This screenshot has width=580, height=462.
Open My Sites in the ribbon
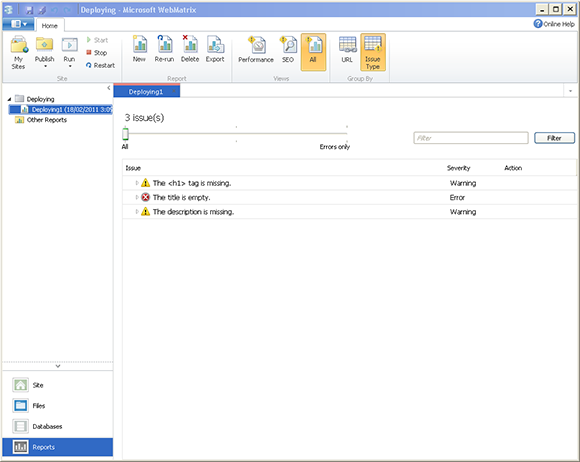[x=18, y=53]
